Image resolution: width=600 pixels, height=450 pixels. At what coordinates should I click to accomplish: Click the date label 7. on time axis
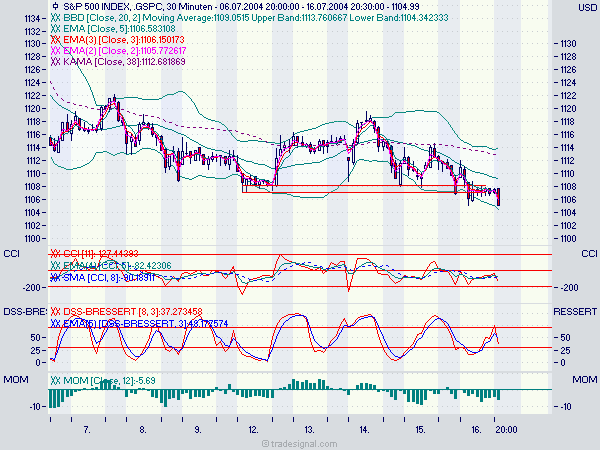[87, 430]
